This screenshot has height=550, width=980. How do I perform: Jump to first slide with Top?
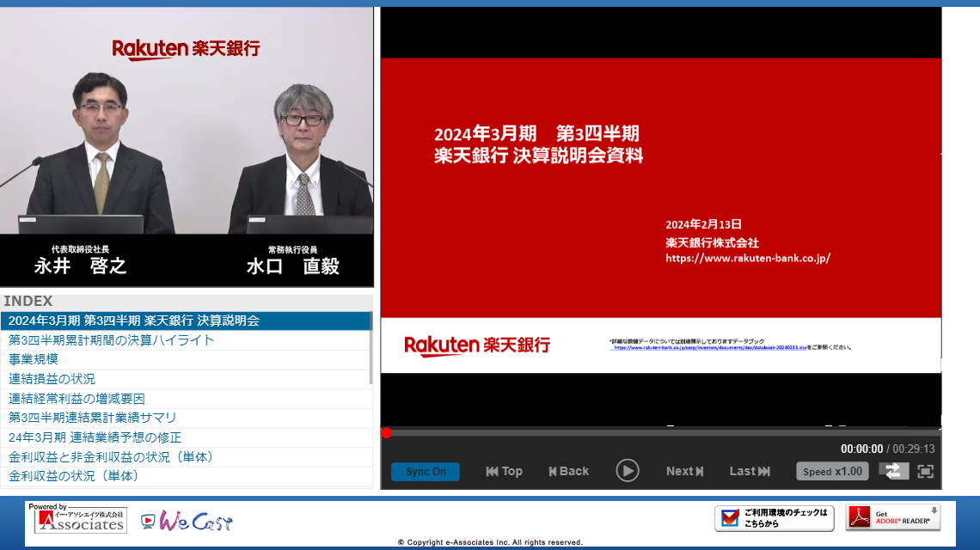click(504, 471)
